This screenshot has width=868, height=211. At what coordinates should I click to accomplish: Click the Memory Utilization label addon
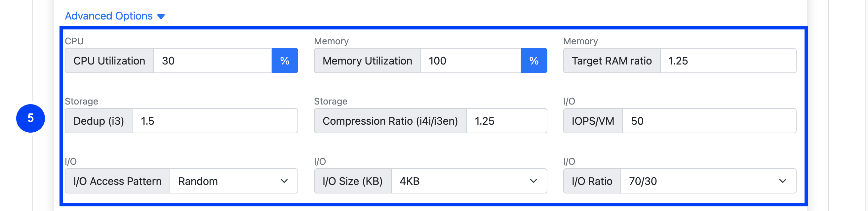(367, 61)
